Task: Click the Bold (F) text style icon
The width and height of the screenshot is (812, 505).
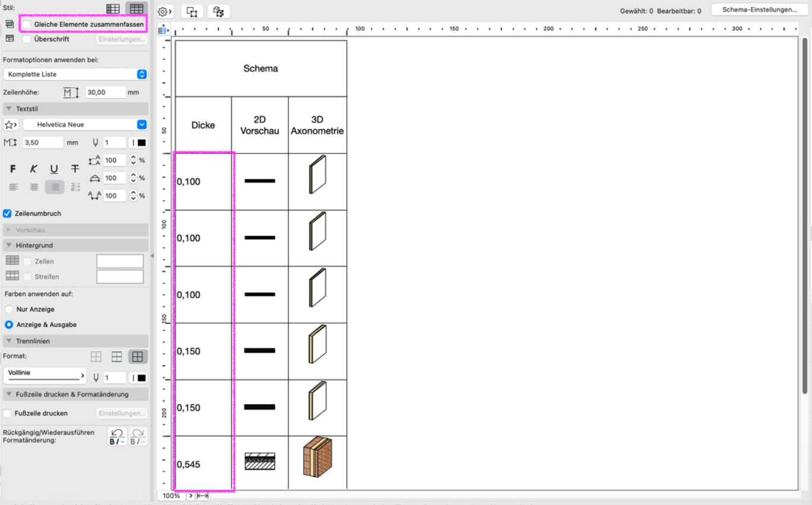Action: click(13, 169)
